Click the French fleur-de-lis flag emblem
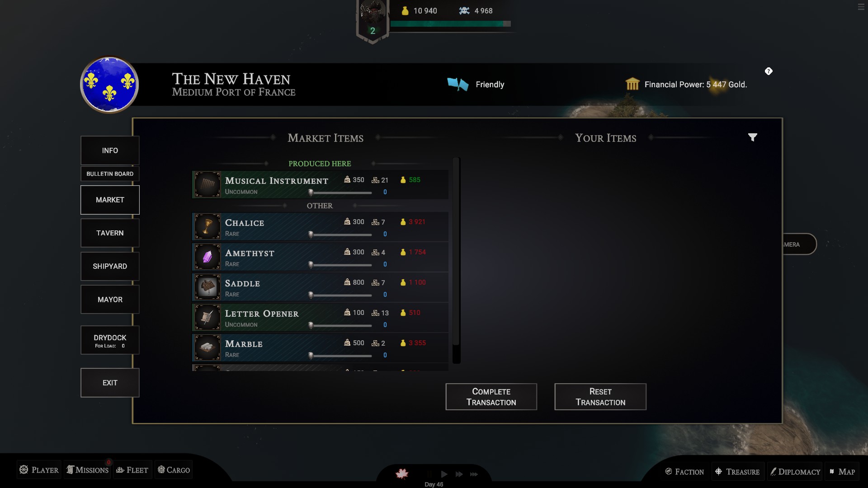The image size is (868, 488). (x=109, y=85)
